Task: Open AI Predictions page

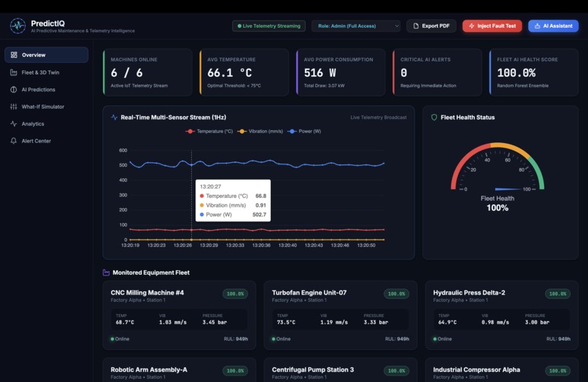Action: point(46,89)
